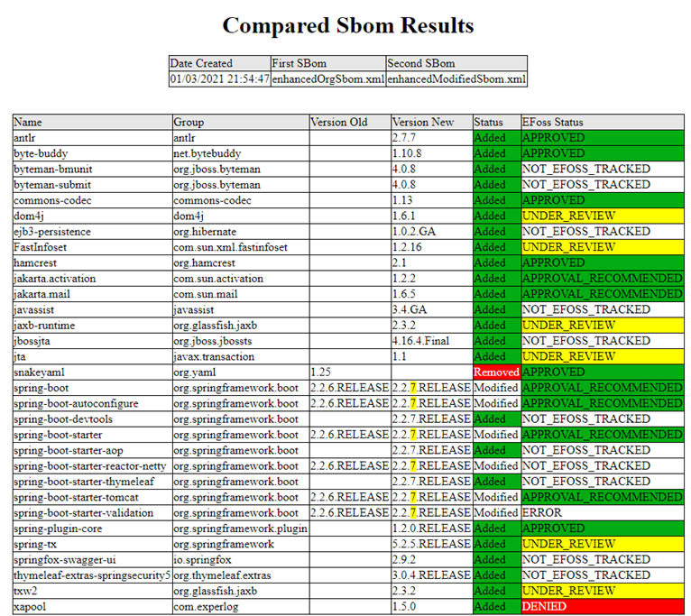Select the 'byte-buddy' name cell
This screenshot has height=616, width=691.
(x=93, y=153)
